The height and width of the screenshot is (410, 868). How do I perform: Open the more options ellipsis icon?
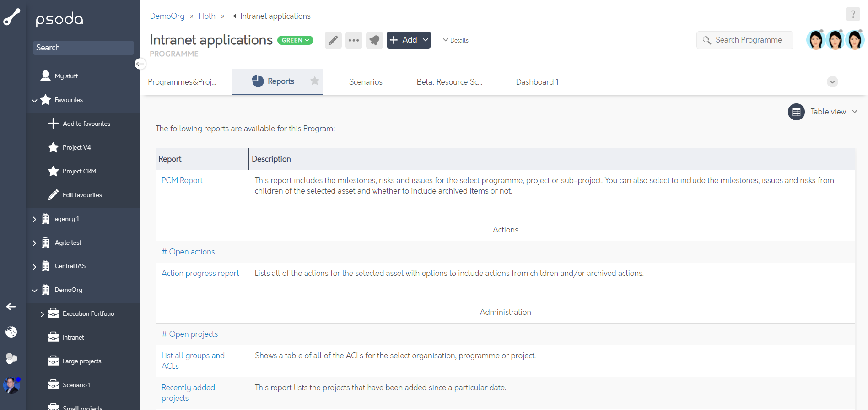[353, 40]
